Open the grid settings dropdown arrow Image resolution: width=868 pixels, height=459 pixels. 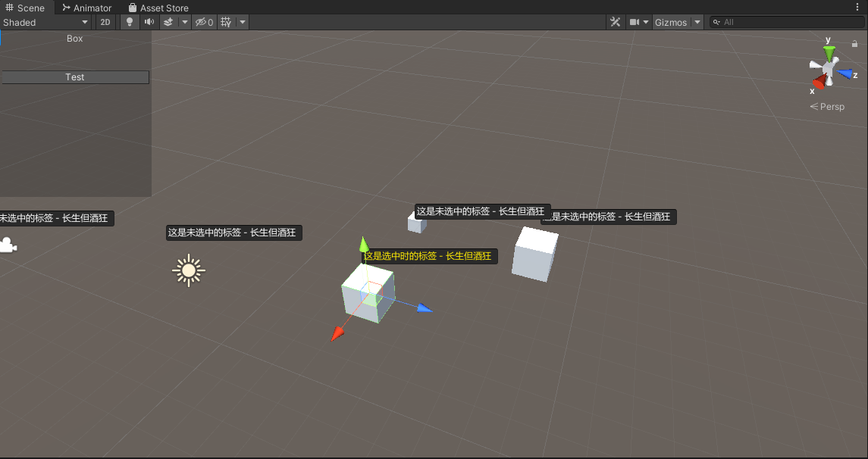243,22
